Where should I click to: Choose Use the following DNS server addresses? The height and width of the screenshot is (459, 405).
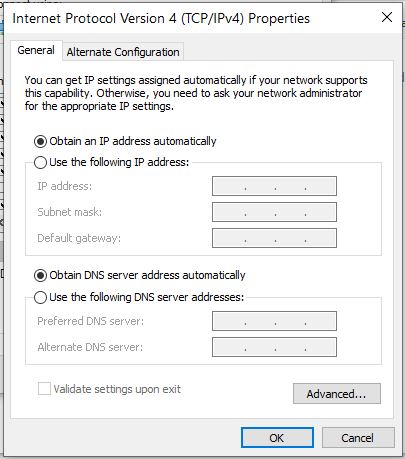(x=40, y=297)
